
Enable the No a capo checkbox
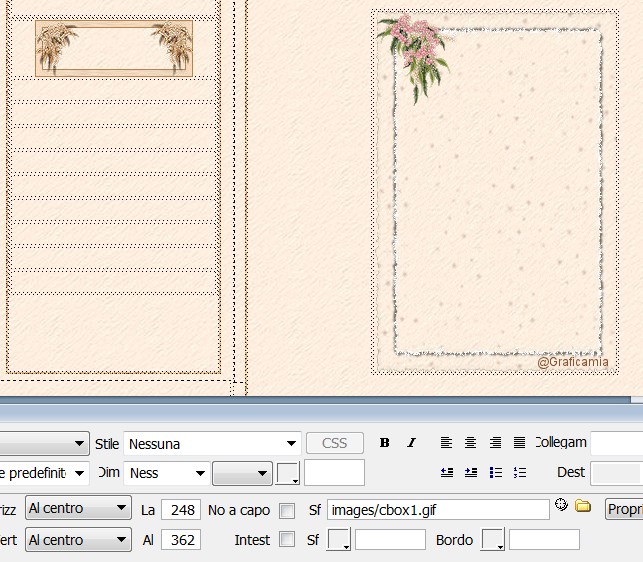287,511
